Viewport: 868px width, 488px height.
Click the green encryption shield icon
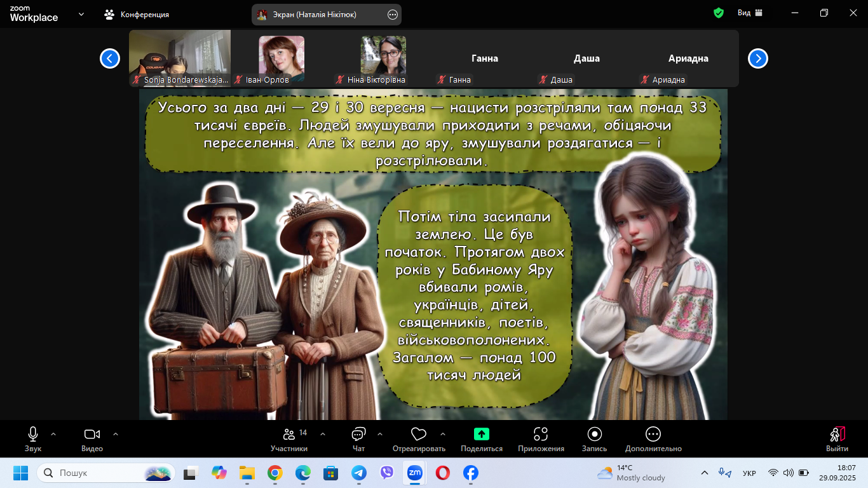tap(719, 13)
